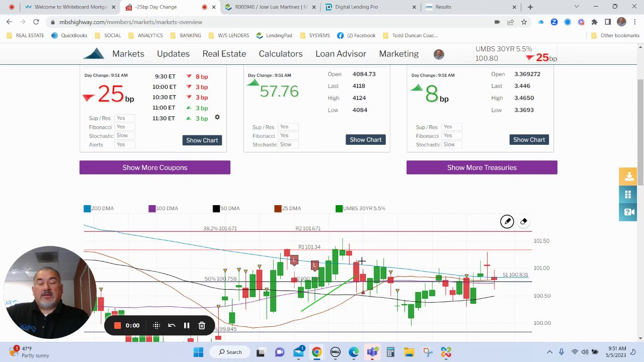Stop recording with the red square button
The image size is (644, 362).
[117, 326]
